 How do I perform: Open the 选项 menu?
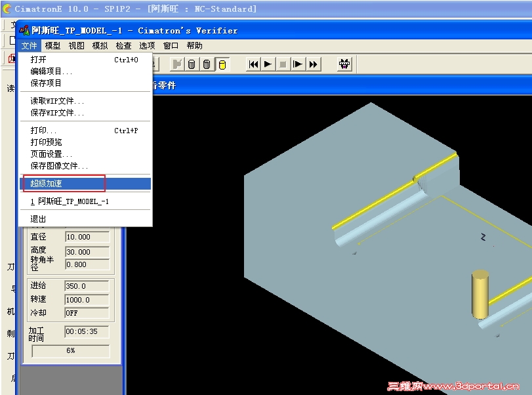(147, 45)
